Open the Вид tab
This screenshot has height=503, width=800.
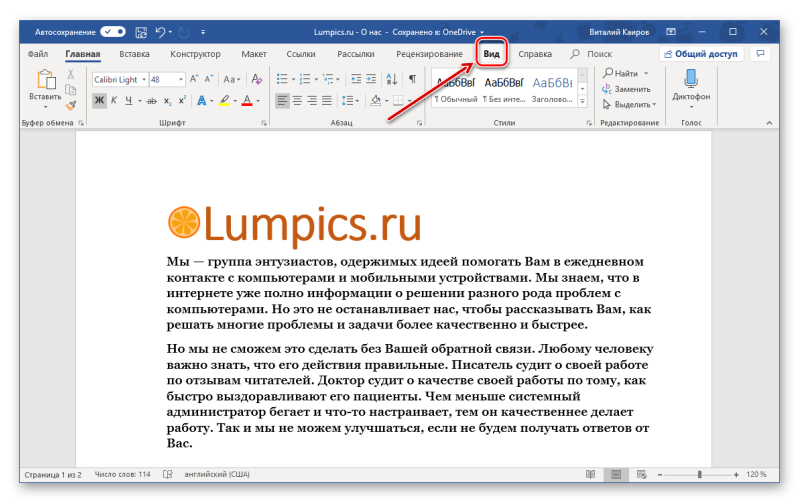[x=492, y=54]
